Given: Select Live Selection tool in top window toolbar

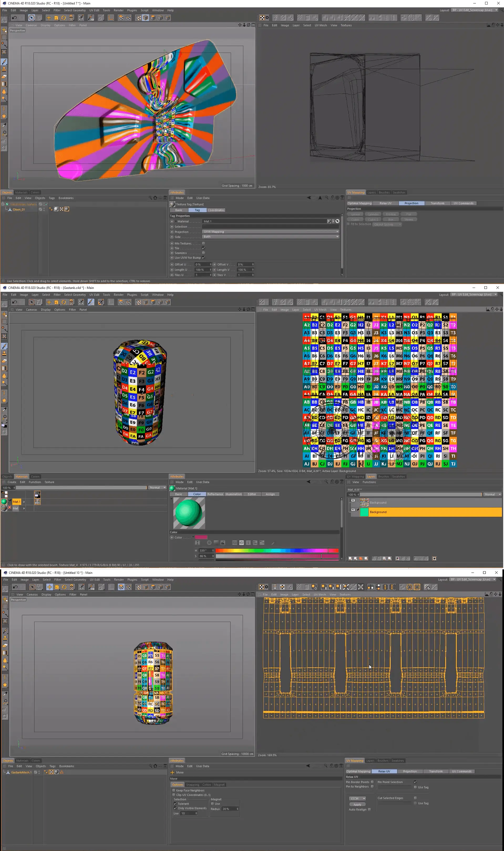Looking at the screenshot, I should click(x=31, y=18).
